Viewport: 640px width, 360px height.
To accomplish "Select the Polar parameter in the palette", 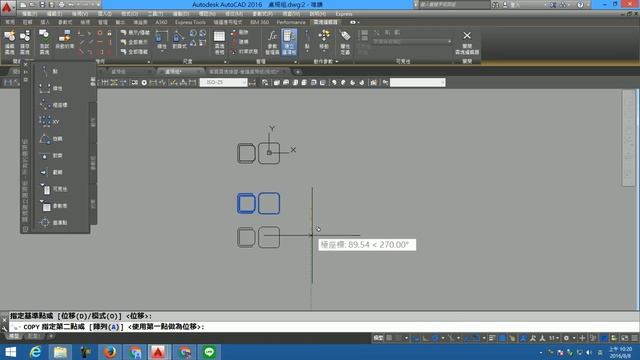I will 53,105.
